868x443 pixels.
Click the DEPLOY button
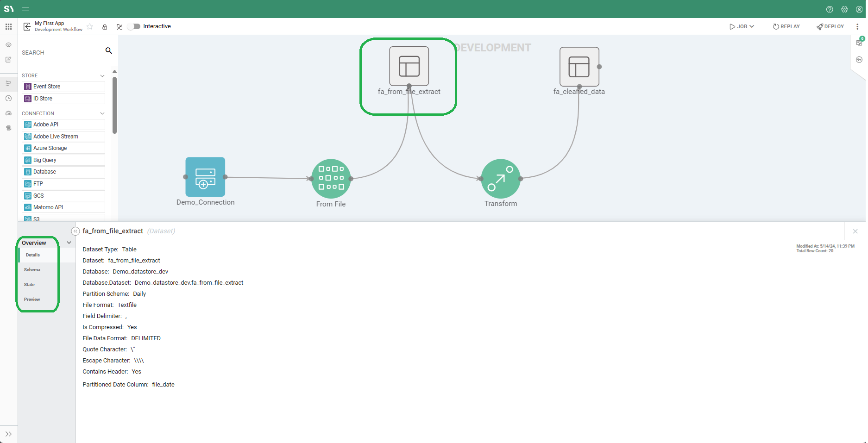coord(830,26)
